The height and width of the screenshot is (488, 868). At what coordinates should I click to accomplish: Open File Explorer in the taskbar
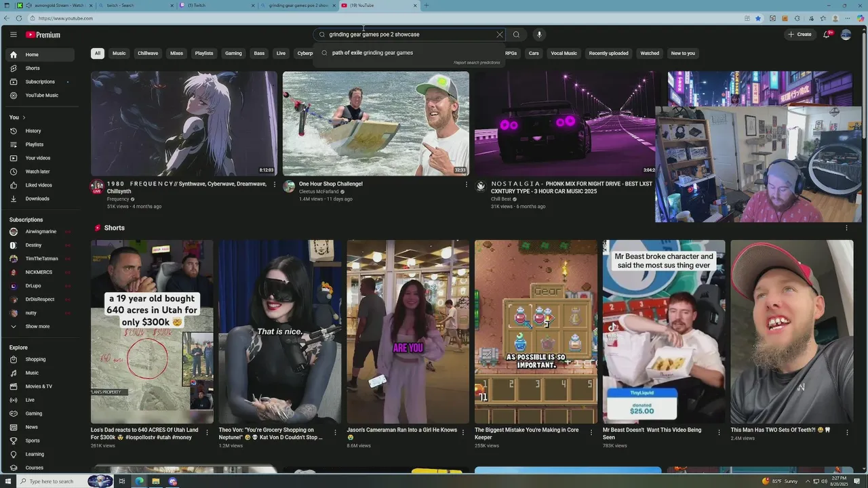tap(155, 481)
